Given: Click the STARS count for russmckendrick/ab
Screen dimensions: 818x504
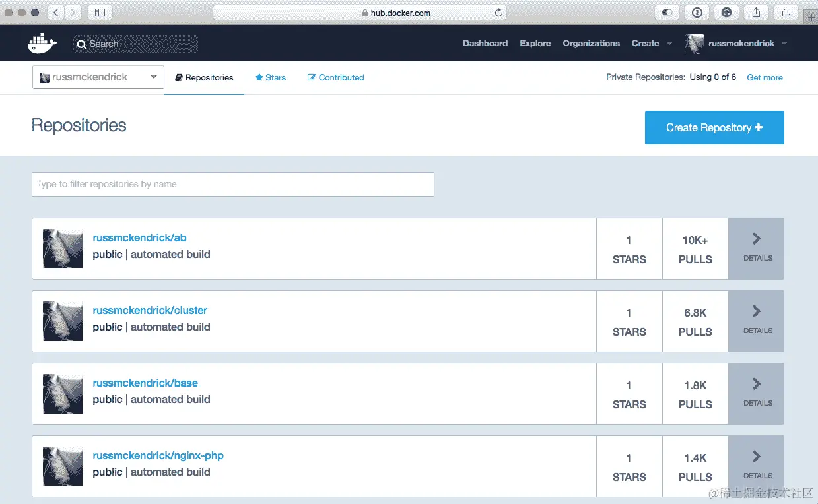Looking at the screenshot, I should 629,249.
